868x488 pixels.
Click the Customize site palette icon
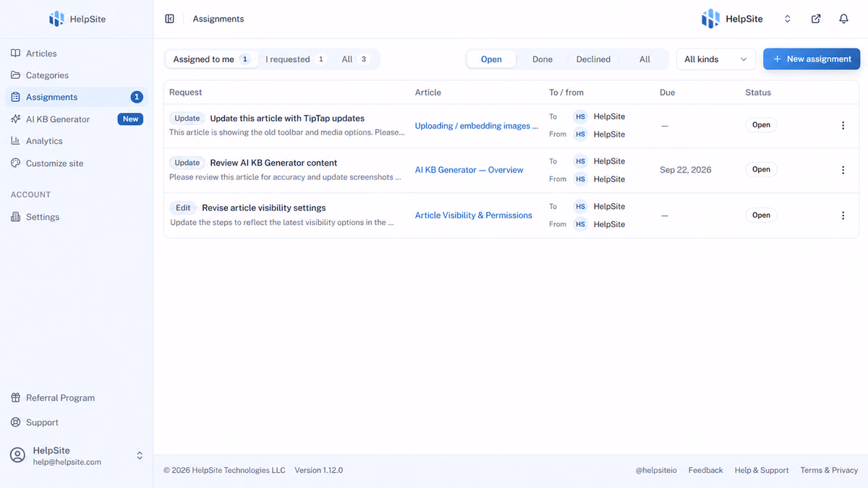coord(15,163)
